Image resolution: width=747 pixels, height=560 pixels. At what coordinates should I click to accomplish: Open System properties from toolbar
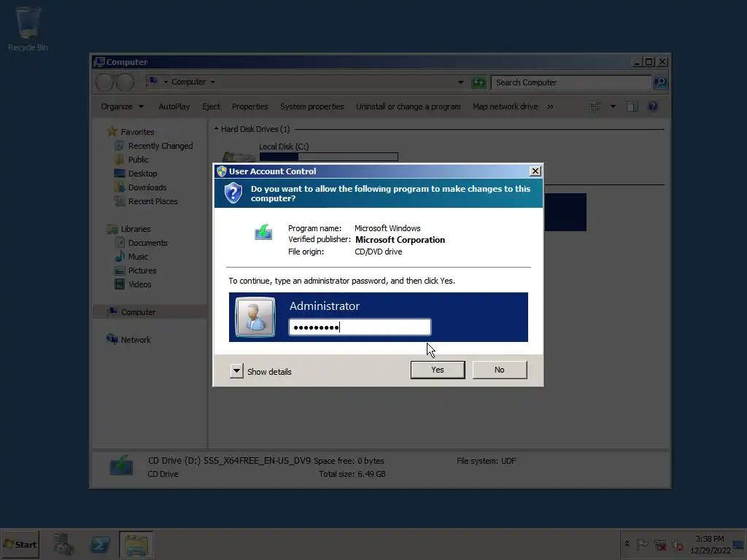(312, 106)
